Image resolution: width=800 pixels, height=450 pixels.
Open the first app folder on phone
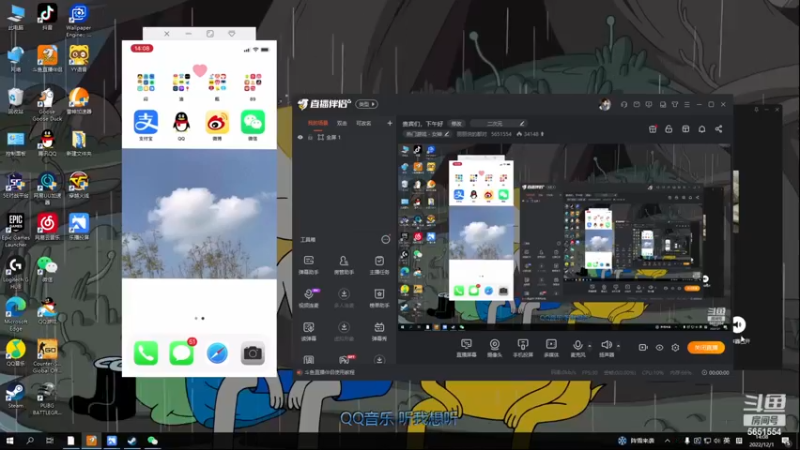click(146, 83)
